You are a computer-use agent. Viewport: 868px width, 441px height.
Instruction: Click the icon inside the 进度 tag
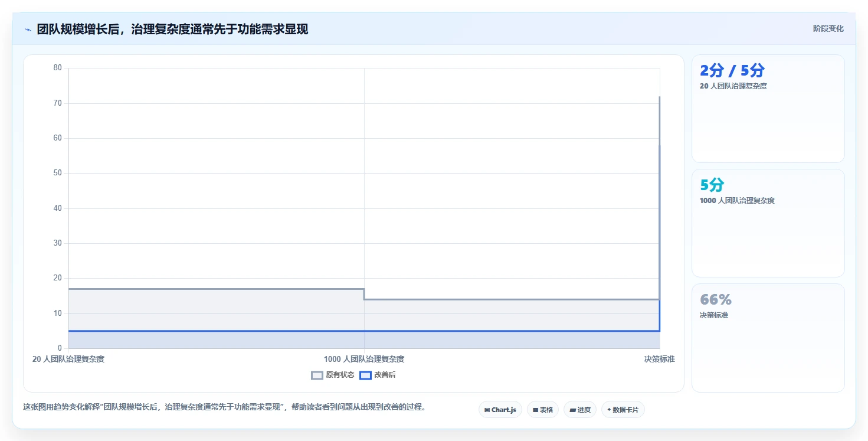(x=572, y=410)
